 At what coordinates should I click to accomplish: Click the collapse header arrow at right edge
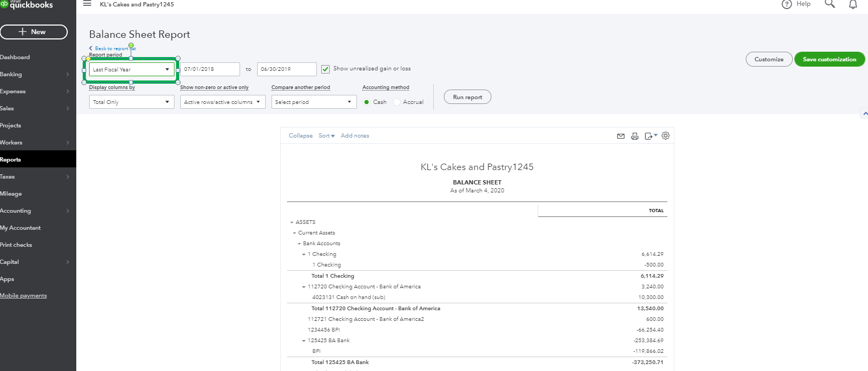865,114
